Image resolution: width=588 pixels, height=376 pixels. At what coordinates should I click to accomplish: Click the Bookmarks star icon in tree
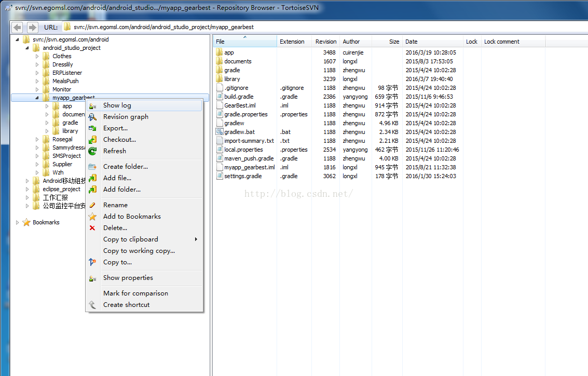26,222
